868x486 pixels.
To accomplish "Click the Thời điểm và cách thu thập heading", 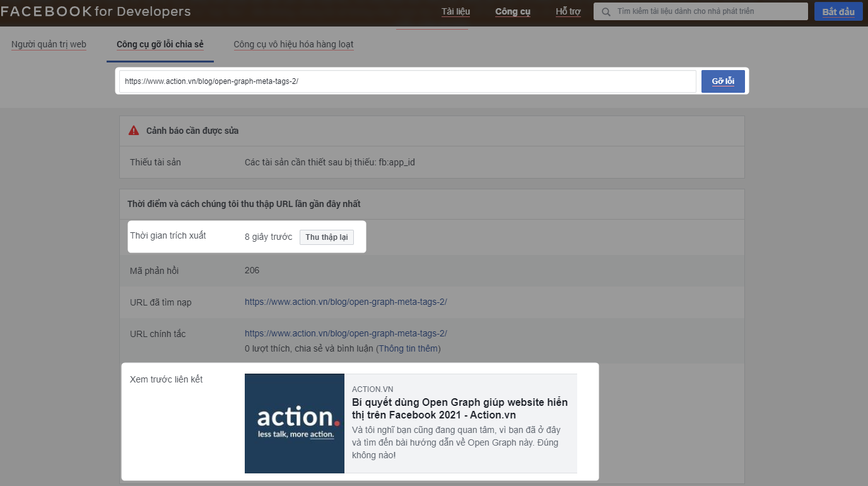I will (x=244, y=204).
